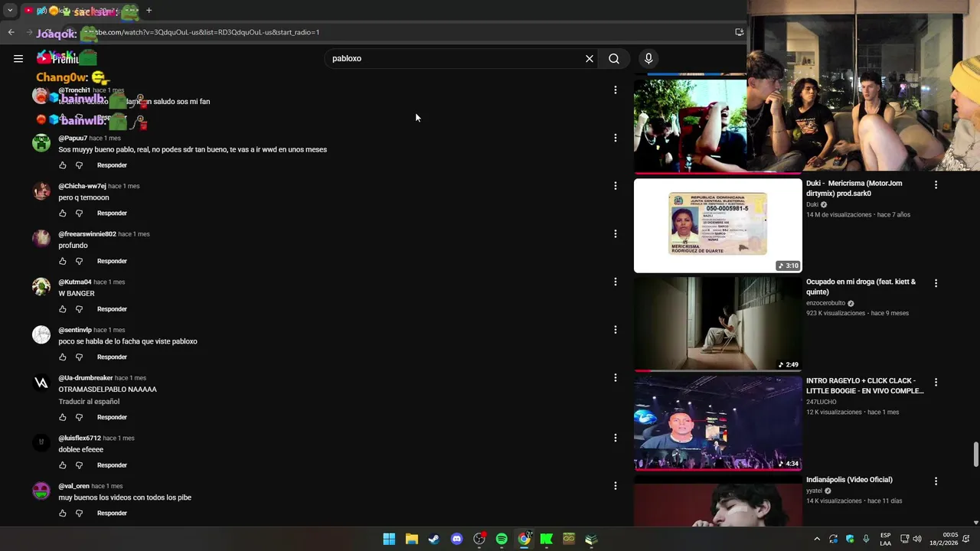Open @Kutma04's channel from username
The height and width of the screenshot is (551, 980).
click(x=75, y=282)
